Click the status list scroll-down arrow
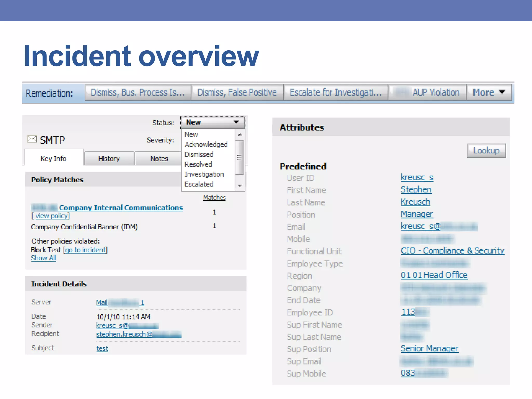 (240, 185)
